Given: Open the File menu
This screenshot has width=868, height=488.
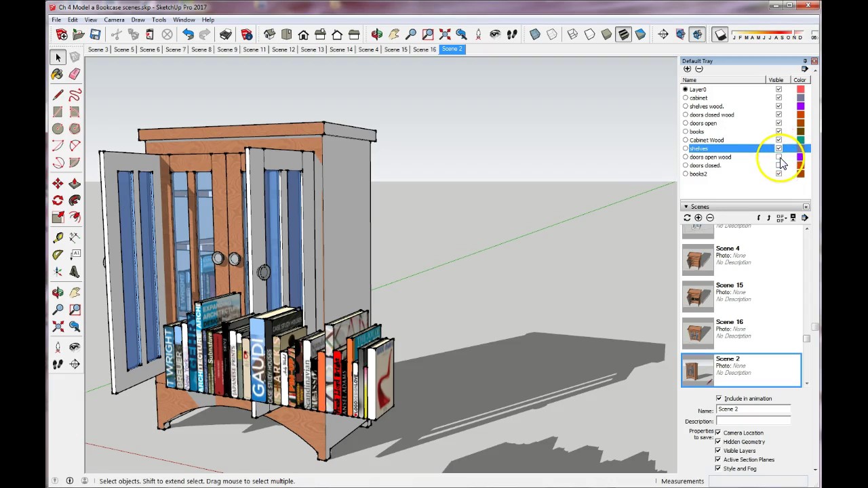Looking at the screenshot, I should click(56, 20).
